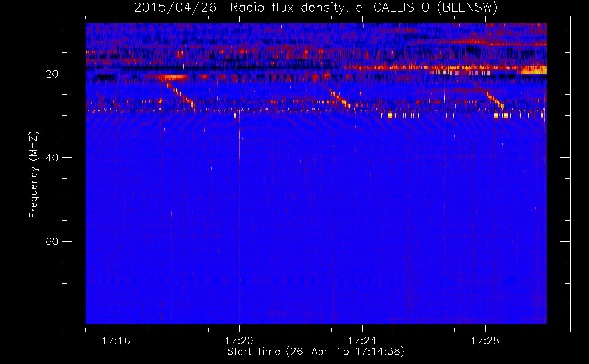589x364 pixels.
Task: Click the date '2015/04/26' in the title
Action: pos(175,7)
